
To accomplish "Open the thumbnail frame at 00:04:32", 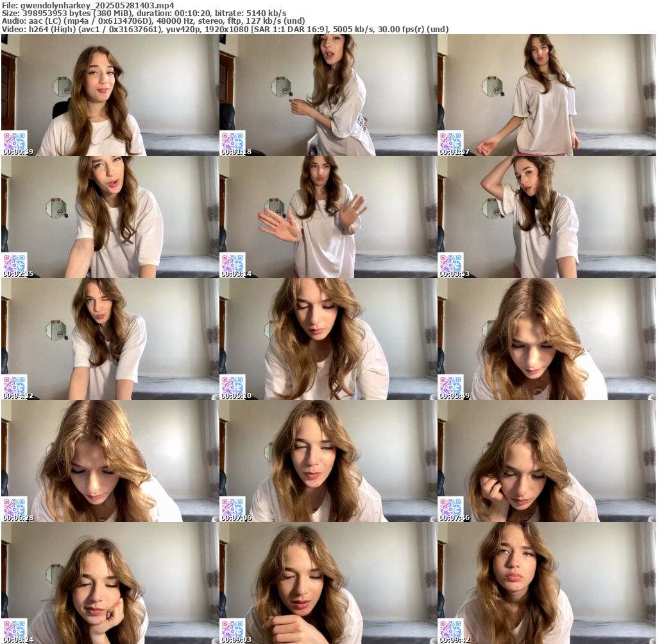I will tap(110, 339).
